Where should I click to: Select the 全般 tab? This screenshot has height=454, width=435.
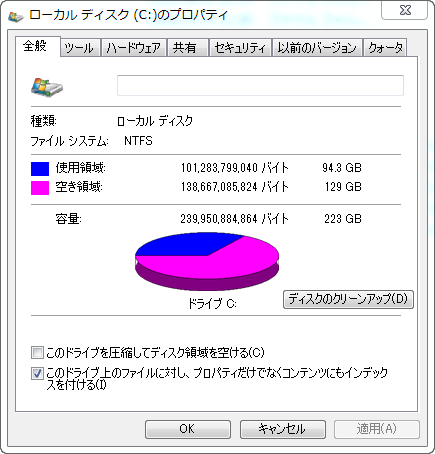point(38,46)
